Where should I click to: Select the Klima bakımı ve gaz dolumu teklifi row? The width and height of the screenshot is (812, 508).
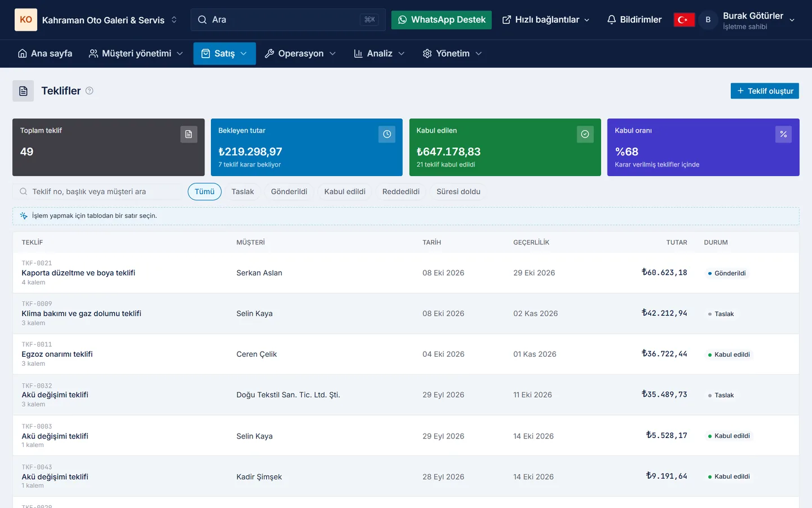click(x=406, y=314)
